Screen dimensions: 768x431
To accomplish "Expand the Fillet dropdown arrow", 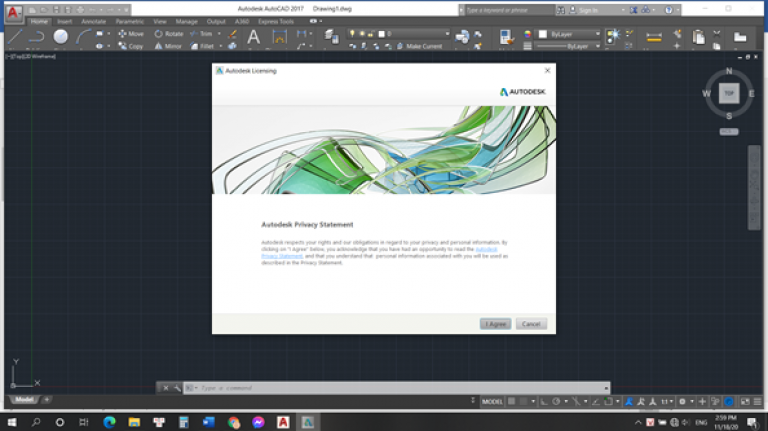I will click(x=220, y=46).
